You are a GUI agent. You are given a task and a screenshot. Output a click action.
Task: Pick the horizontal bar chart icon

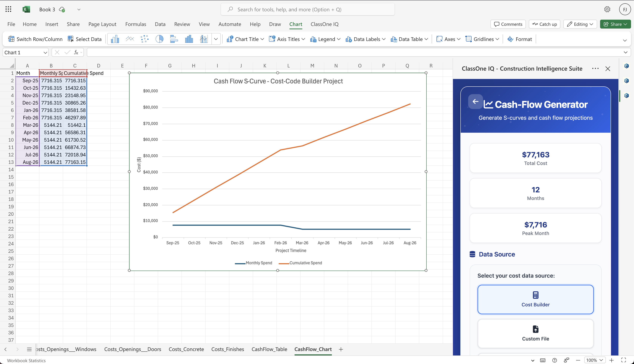click(x=174, y=39)
